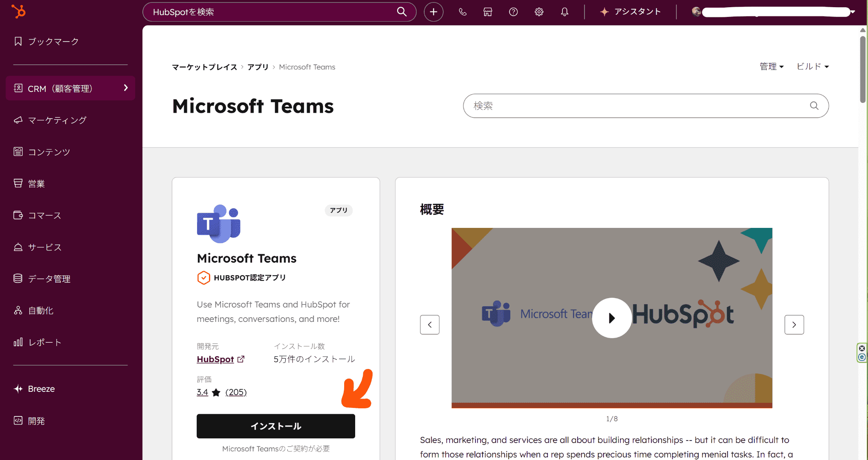Expand the ビルド dropdown
868x460 pixels.
coord(812,67)
